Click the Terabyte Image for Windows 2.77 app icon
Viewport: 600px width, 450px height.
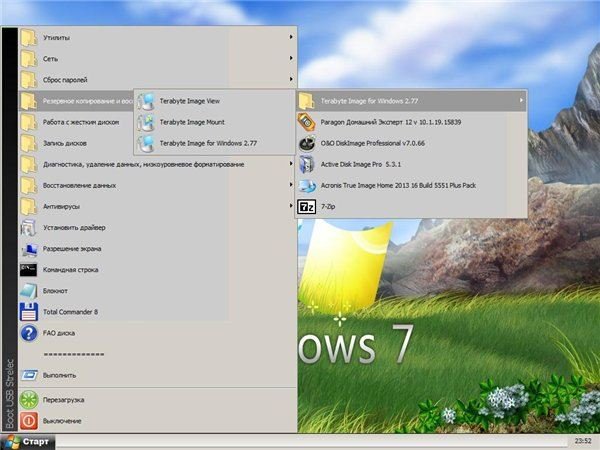click(x=146, y=143)
